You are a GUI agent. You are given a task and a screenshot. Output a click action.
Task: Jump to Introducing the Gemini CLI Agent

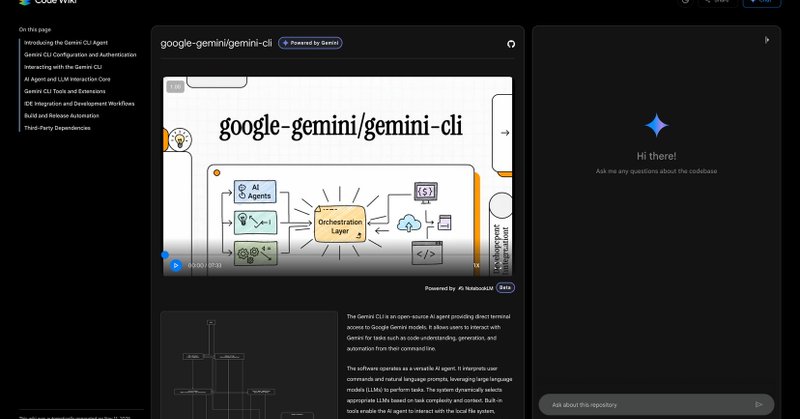pos(66,43)
